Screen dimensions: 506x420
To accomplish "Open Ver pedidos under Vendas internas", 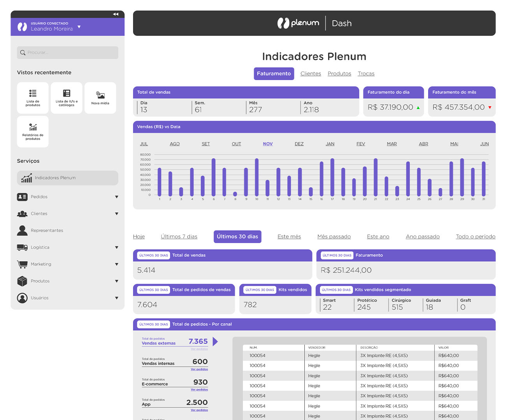I will 199,369.
